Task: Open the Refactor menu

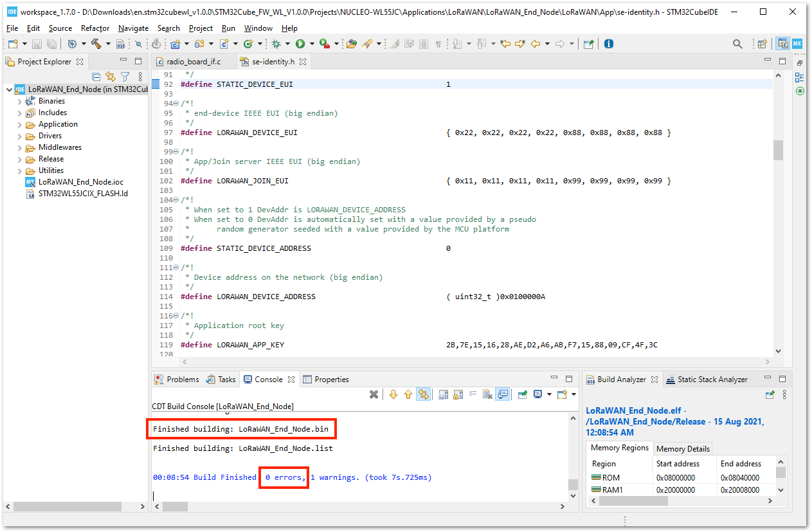Action: point(95,28)
